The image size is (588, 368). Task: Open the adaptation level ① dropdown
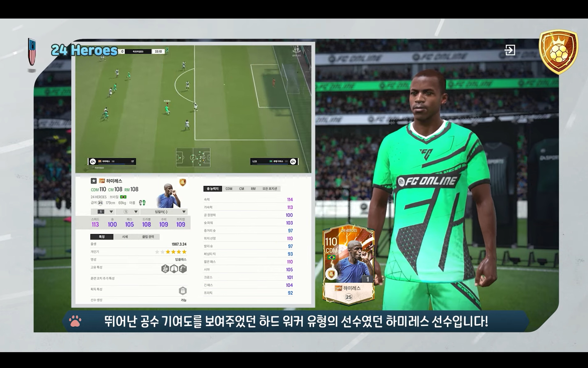tap(127, 212)
